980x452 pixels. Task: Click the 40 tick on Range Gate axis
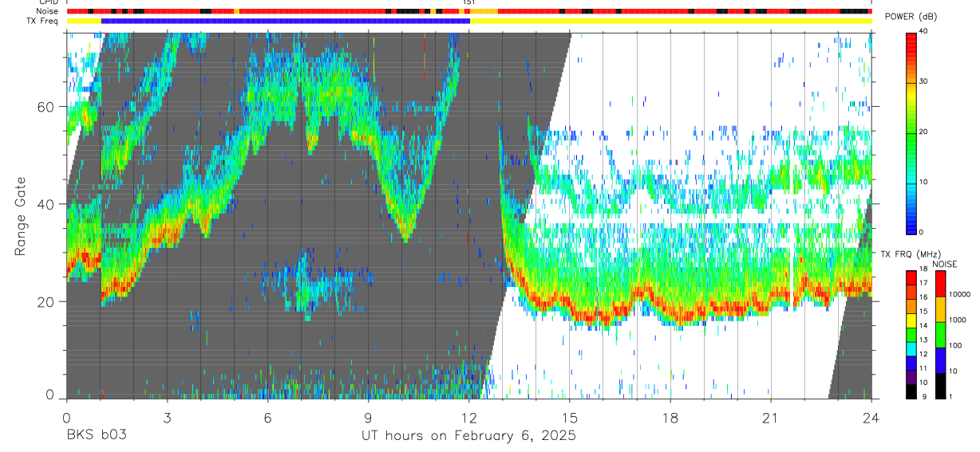pos(46,204)
